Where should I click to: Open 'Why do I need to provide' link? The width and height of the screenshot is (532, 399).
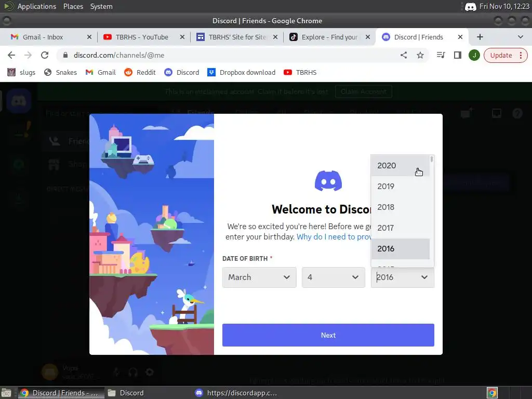[x=334, y=237]
